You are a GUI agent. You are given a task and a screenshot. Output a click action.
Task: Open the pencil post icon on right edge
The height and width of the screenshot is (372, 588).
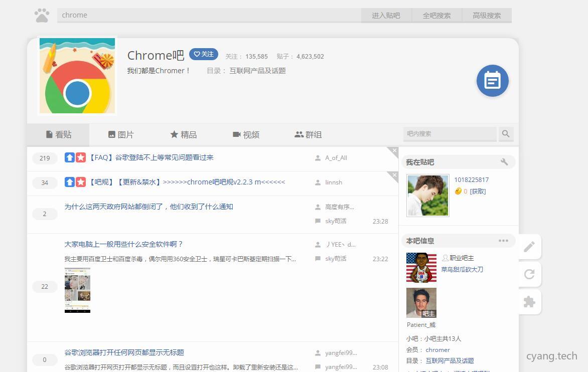[x=529, y=247]
